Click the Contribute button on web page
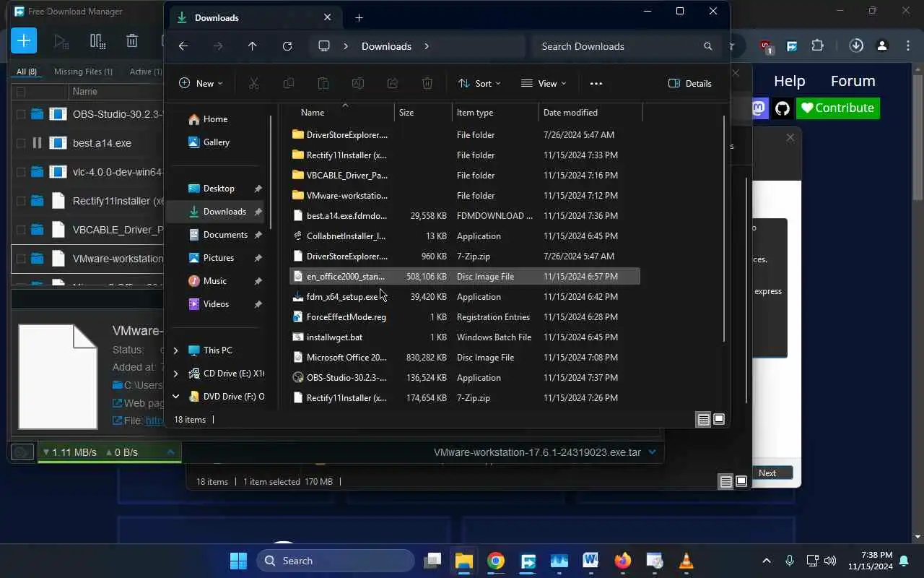Viewport: 924px width, 578px height. click(x=838, y=108)
